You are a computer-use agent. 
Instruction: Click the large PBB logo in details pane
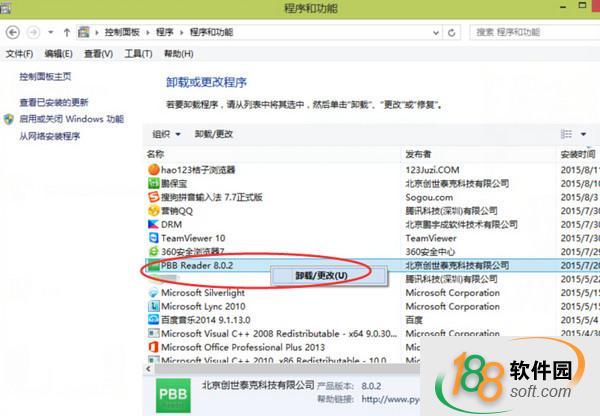[x=173, y=395]
